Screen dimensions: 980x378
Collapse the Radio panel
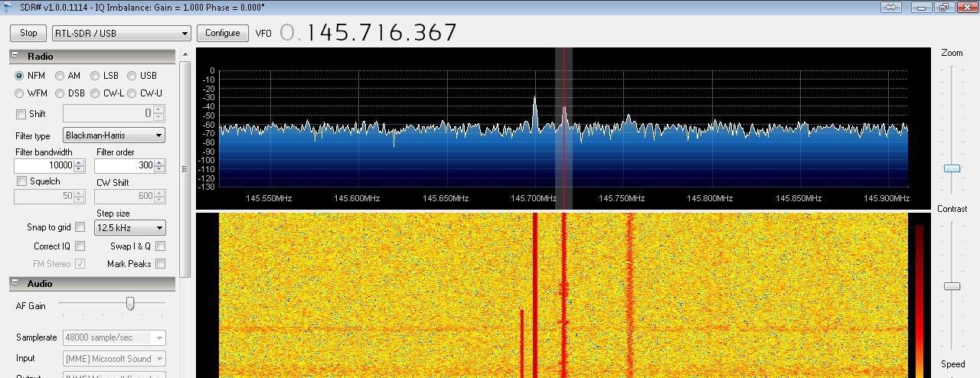point(15,56)
